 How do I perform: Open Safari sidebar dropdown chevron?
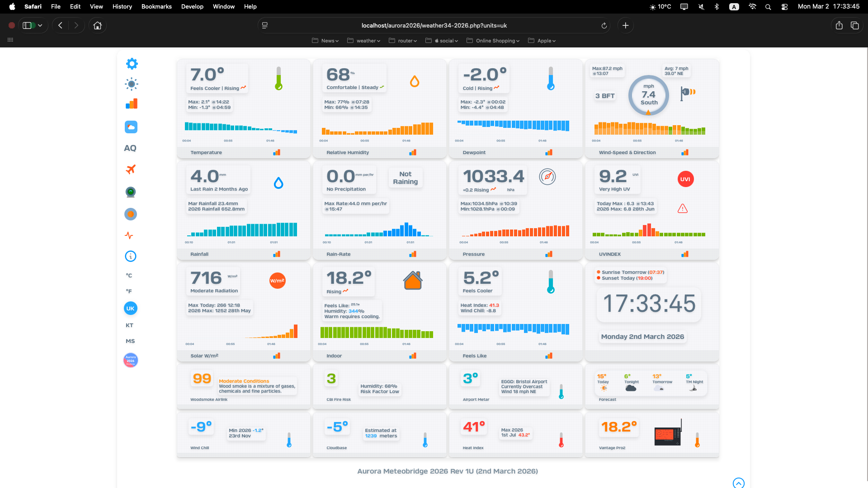pos(40,25)
